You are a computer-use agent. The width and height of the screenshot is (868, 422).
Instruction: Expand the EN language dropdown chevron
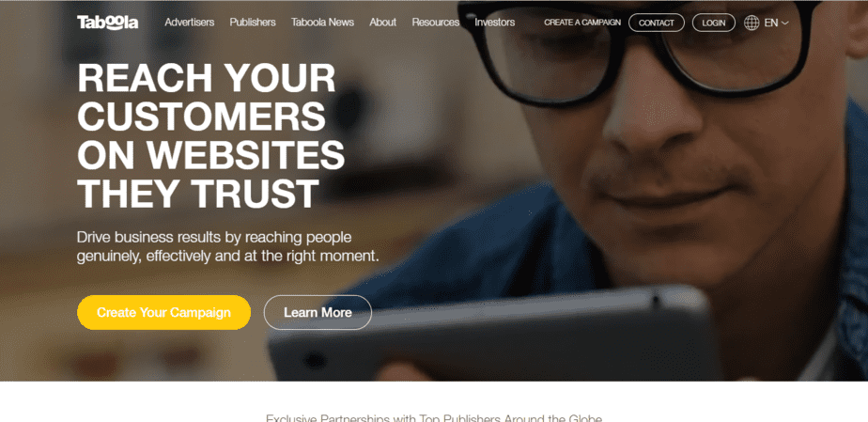pos(784,23)
